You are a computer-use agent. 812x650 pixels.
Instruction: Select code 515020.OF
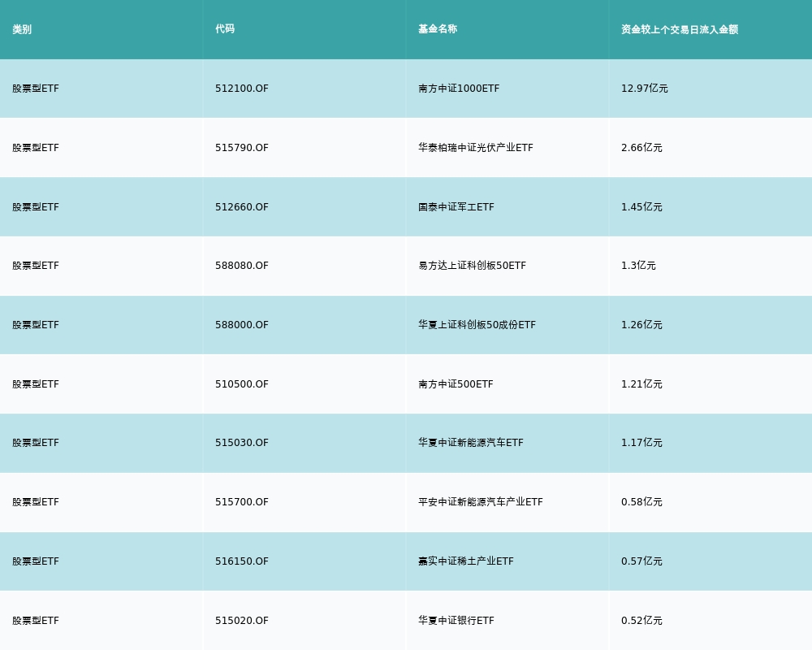pyautogui.click(x=242, y=621)
